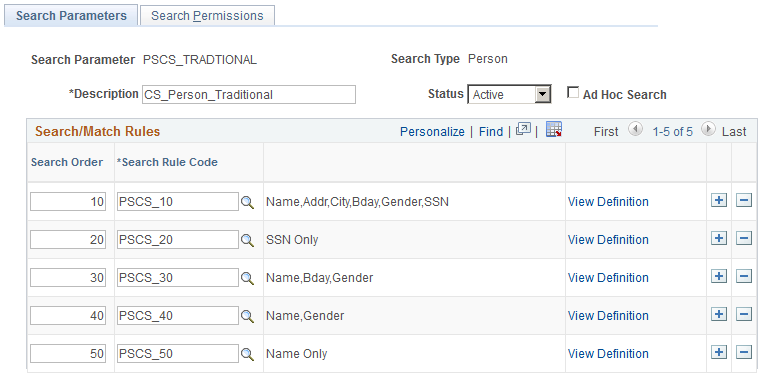Click the Search Rule Code column header
Image resolution: width=765 pixels, height=379 pixels.
(x=167, y=162)
